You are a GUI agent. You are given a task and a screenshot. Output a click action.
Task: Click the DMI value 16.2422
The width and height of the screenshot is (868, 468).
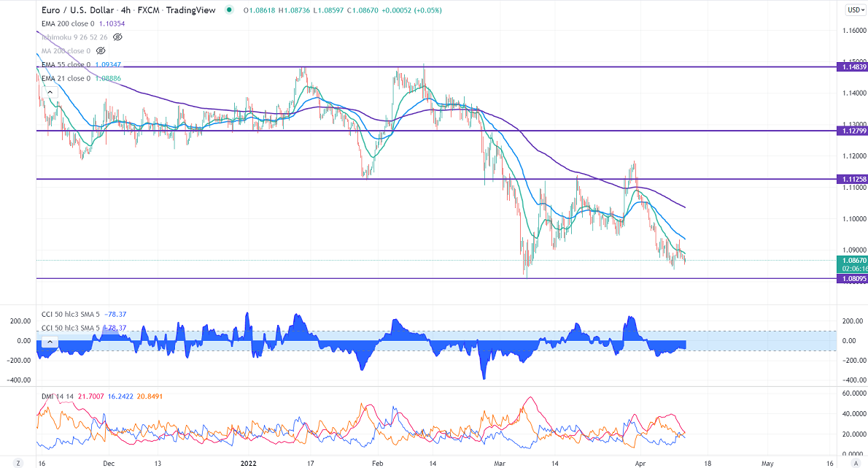tap(120, 396)
